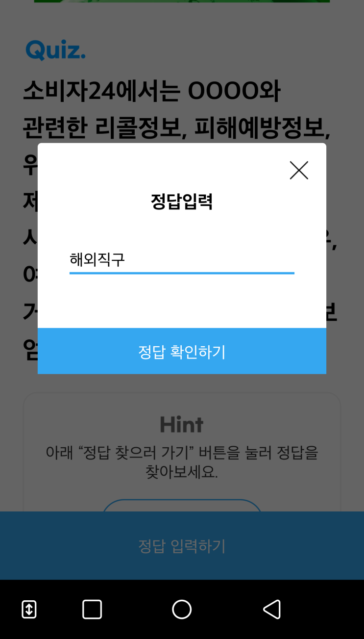
Task: Click the blue Quiz. logo
Action: coord(55,50)
